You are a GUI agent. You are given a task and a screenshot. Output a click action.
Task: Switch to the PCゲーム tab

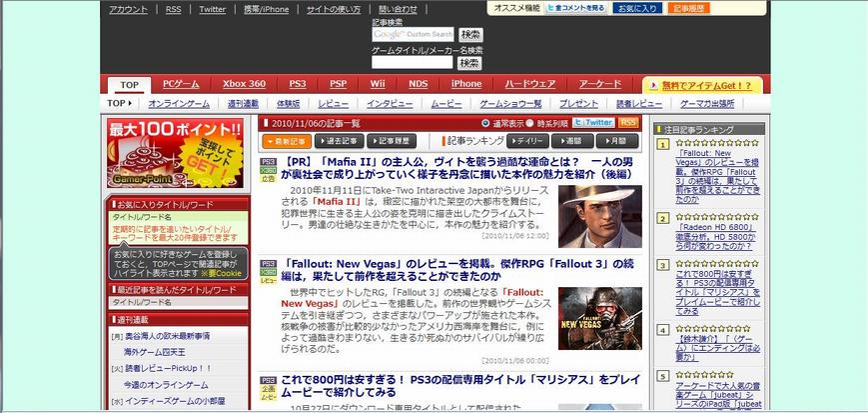click(181, 84)
